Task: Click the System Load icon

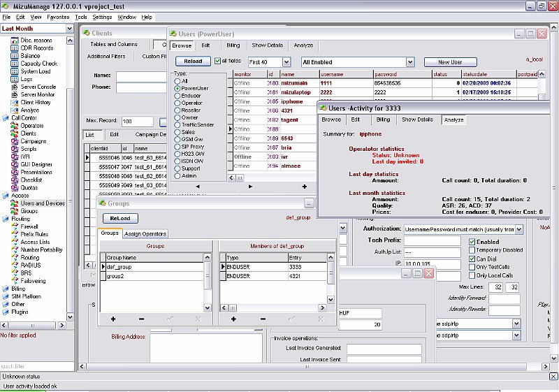Action: click(x=14, y=72)
